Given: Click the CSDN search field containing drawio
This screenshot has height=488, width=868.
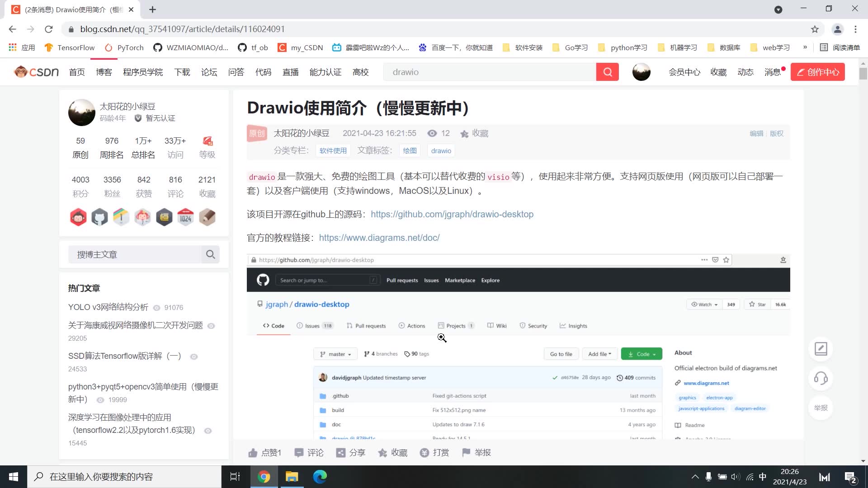Looking at the screenshot, I should [490, 72].
